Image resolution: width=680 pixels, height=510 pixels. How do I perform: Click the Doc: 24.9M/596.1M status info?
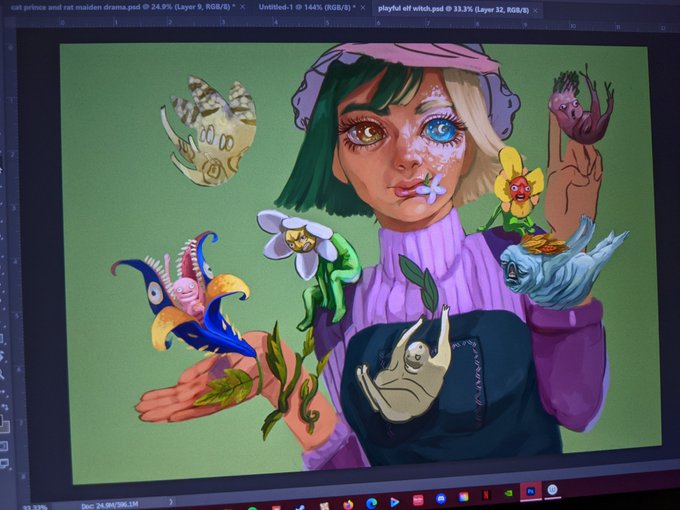pos(109,504)
